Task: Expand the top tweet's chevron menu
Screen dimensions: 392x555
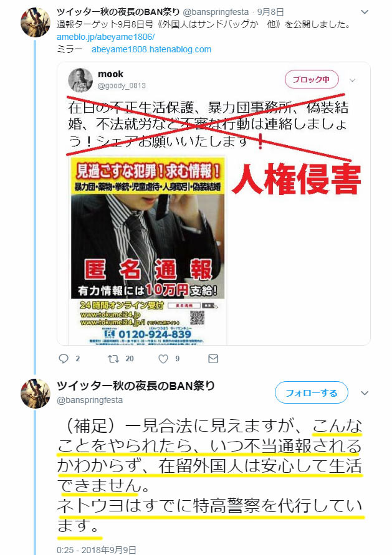Action: 365,12
